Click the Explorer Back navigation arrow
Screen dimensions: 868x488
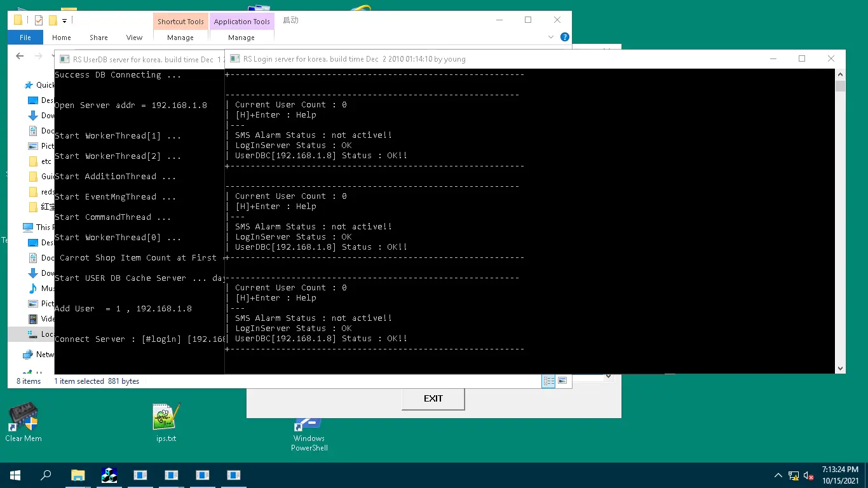(20, 56)
